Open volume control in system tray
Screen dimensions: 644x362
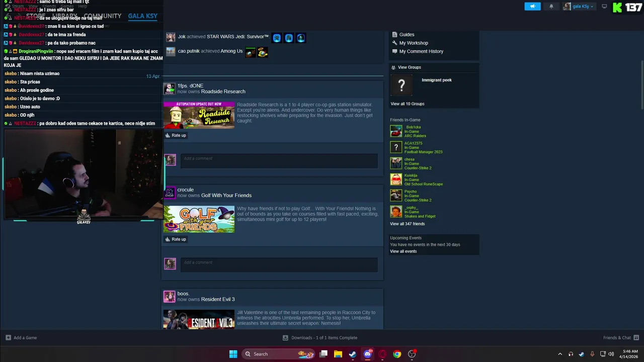click(x=611, y=354)
